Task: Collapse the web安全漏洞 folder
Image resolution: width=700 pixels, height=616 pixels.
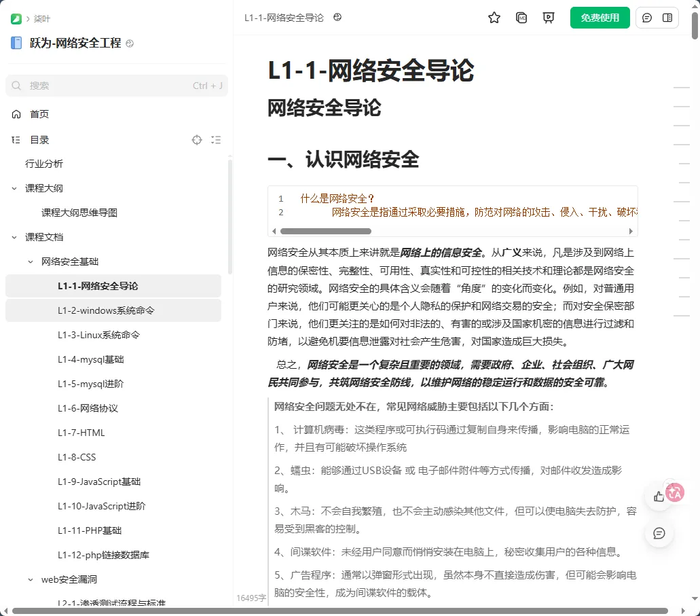Action: 31,579
